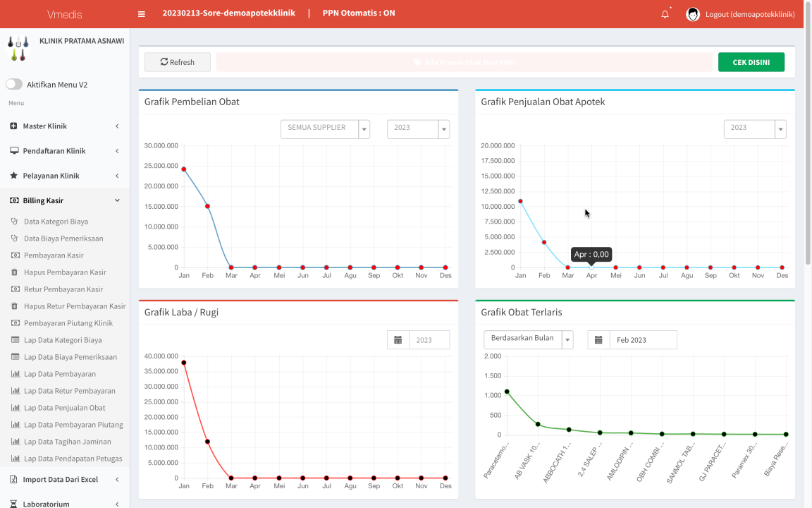Open the Berdasarkan Bulan dropdown

click(x=528, y=339)
